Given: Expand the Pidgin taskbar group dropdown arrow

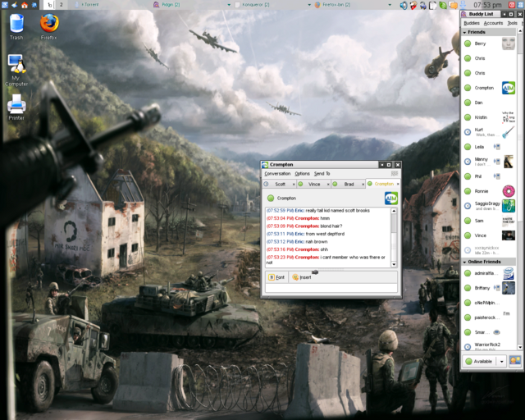Looking at the screenshot, I should (229, 5).
